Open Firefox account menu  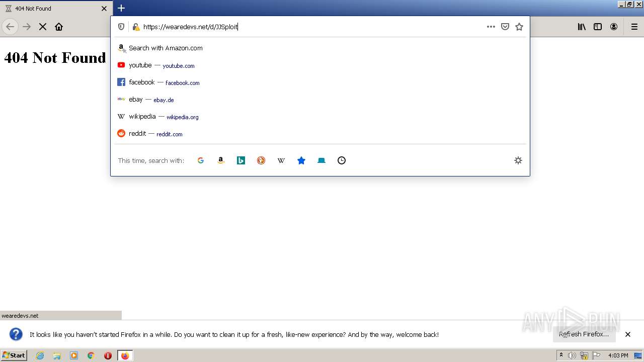point(614,27)
